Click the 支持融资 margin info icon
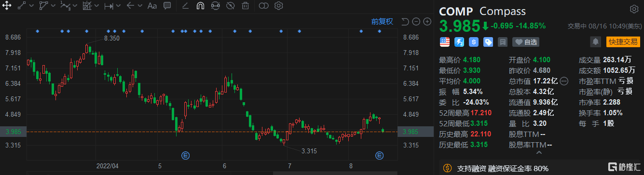Image resolution: width=644 pixels, height=175 pixels. coord(447,168)
